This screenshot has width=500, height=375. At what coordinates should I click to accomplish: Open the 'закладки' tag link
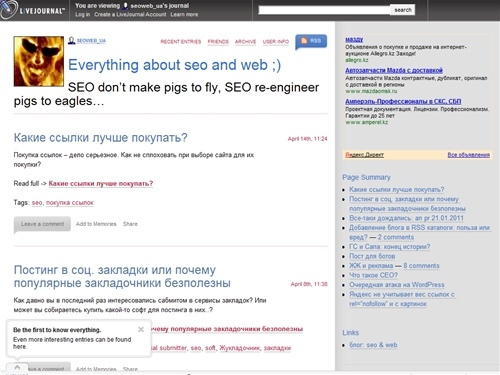click(x=277, y=348)
